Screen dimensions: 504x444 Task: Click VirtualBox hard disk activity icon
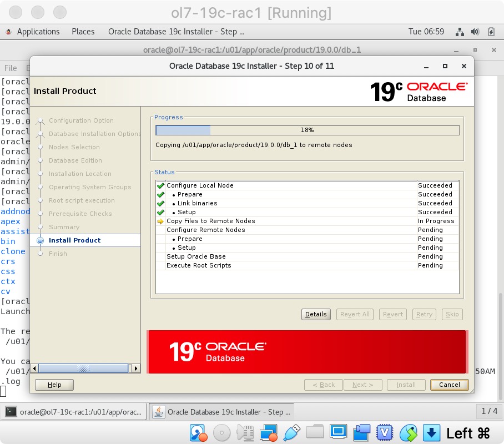pyautogui.click(x=198, y=433)
